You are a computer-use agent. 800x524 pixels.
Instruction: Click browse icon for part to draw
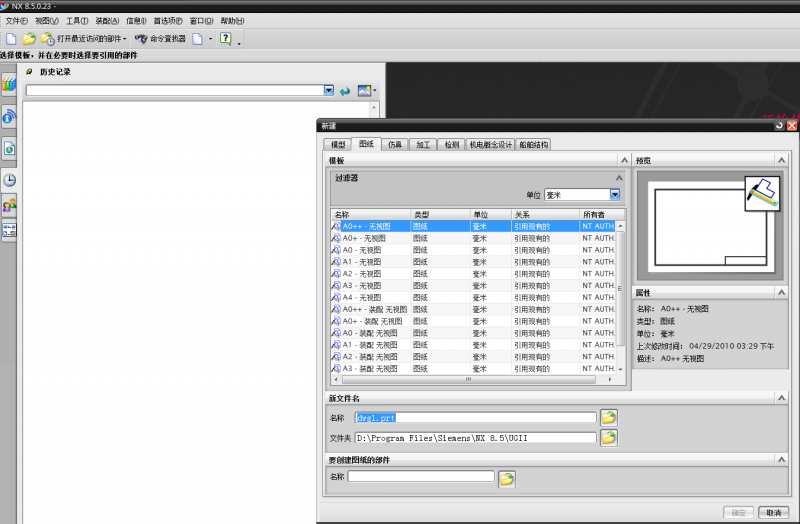[507, 478]
